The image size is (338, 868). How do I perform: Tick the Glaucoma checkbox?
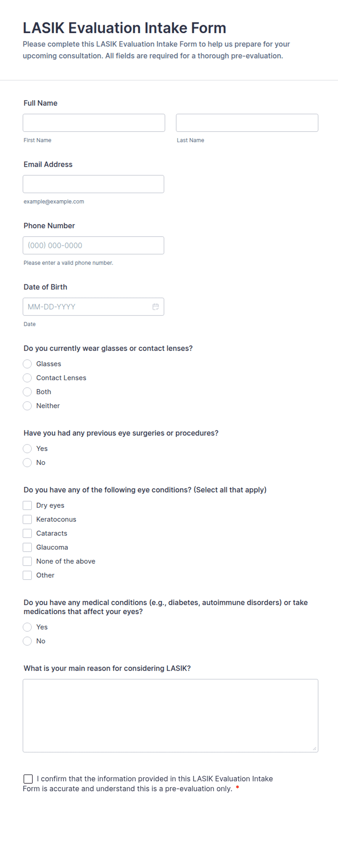(27, 547)
